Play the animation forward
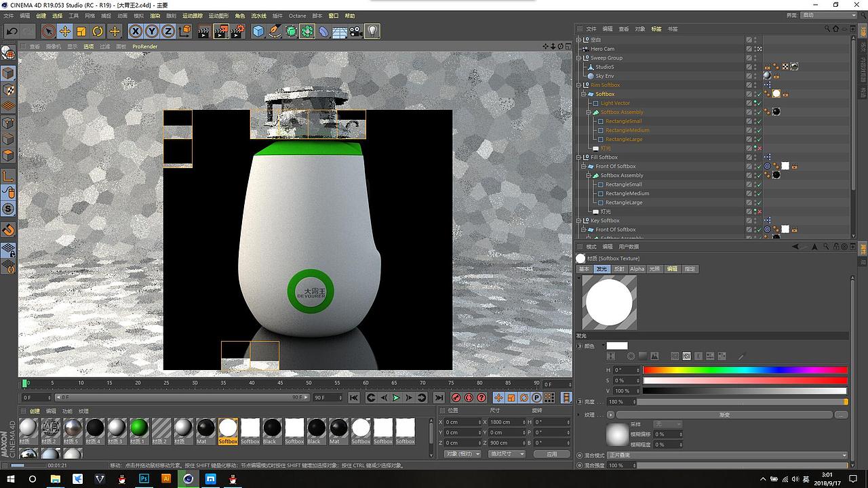The height and width of the screenshot is (488, 868). click(x=396, y=398)
